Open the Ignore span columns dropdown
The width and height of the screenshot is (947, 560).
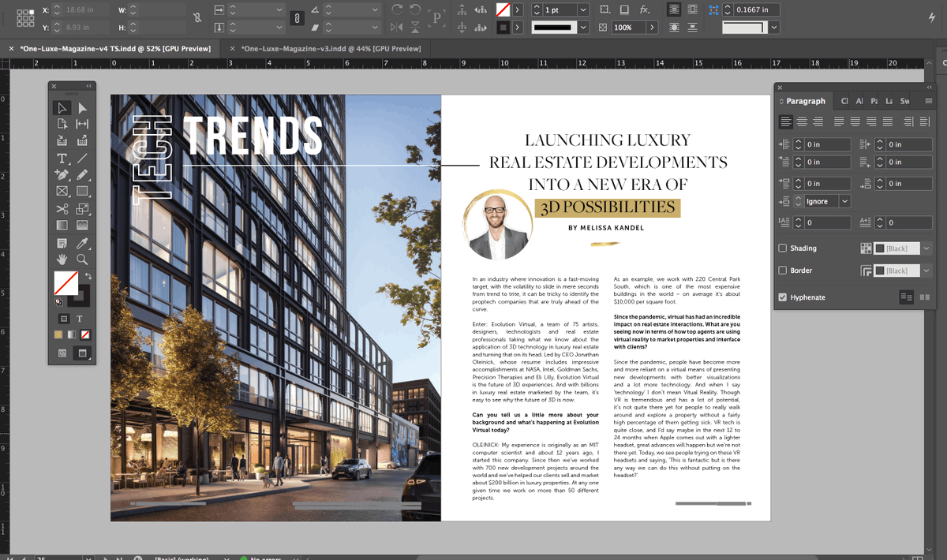pyautogui.click(x=844, y=201)
